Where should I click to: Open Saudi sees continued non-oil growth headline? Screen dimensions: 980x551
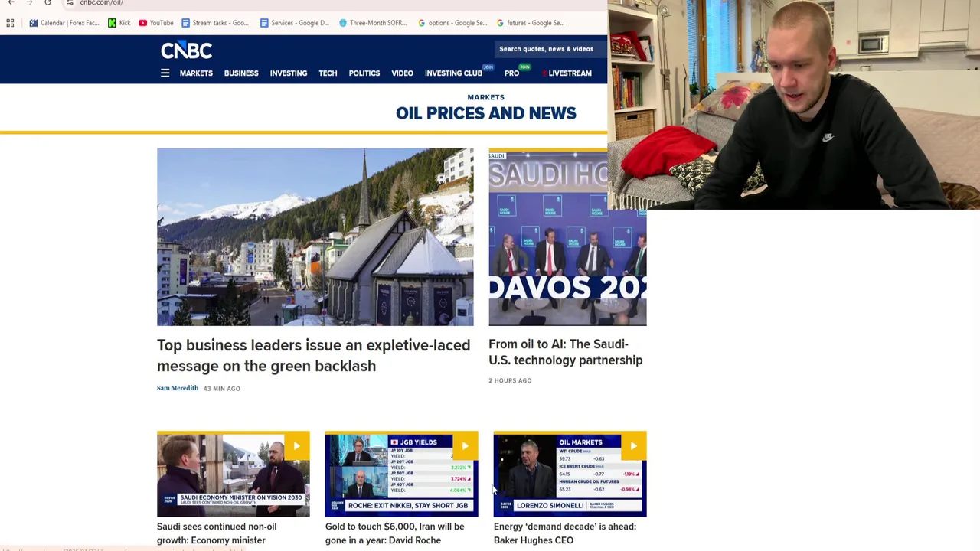[x=217, y=533]
